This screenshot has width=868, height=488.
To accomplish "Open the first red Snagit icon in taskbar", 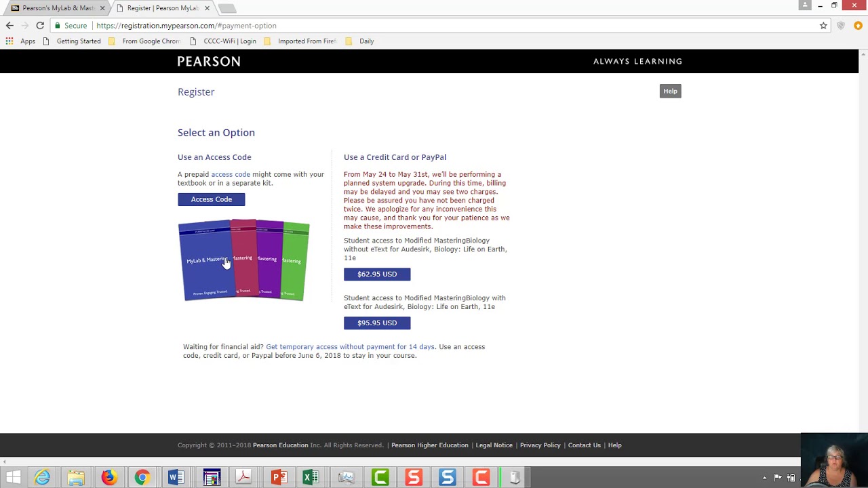I will point(414,478).
